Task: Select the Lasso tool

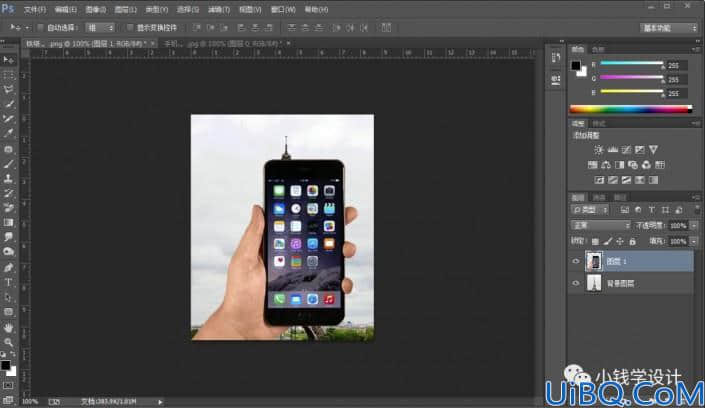Action: 8,90
